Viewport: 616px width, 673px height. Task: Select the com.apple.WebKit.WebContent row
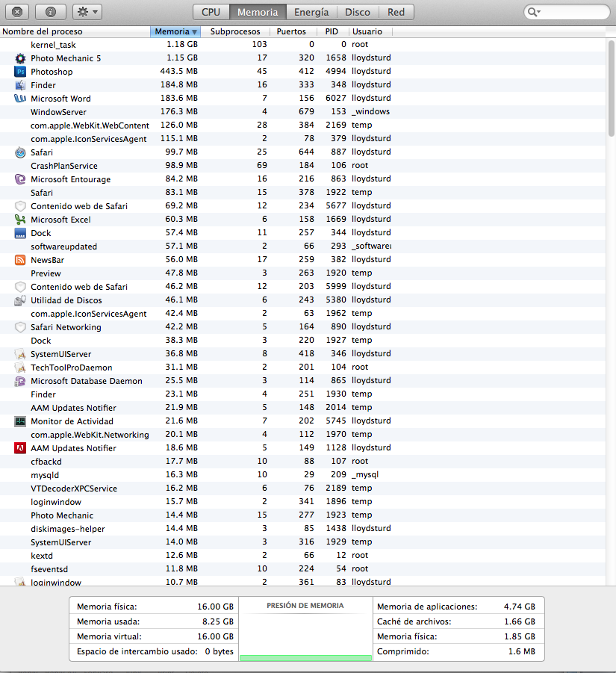303,125
